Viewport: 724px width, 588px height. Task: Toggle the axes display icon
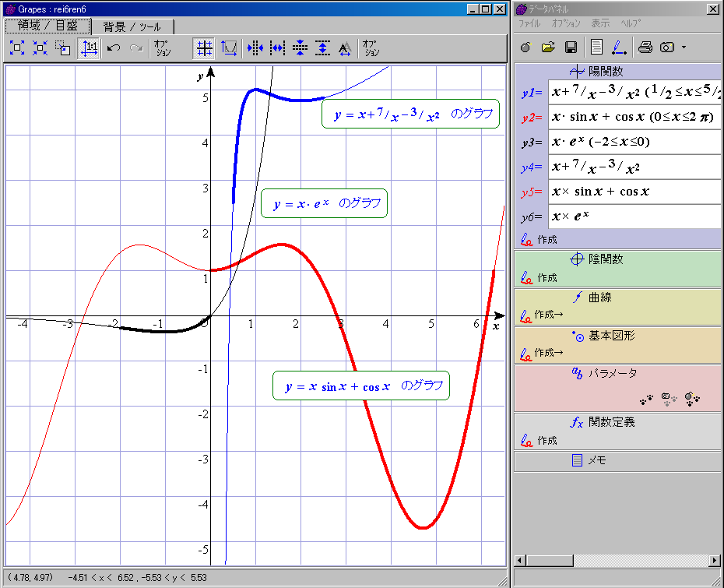229,48
